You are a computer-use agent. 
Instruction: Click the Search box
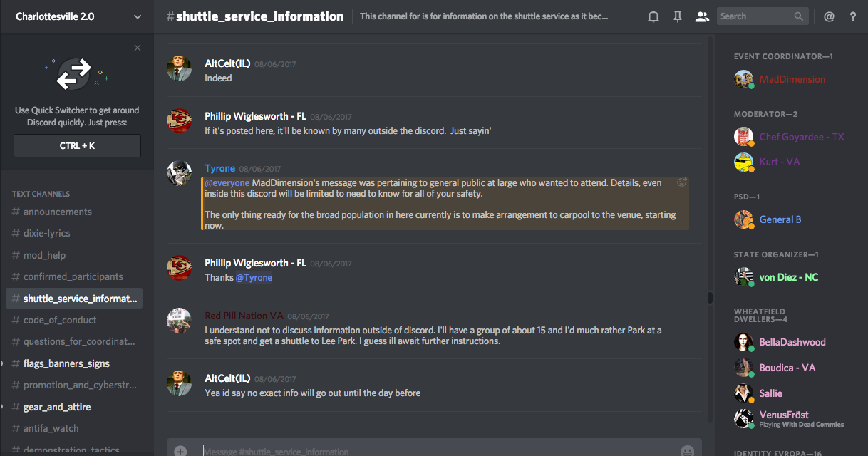[755, 16]
